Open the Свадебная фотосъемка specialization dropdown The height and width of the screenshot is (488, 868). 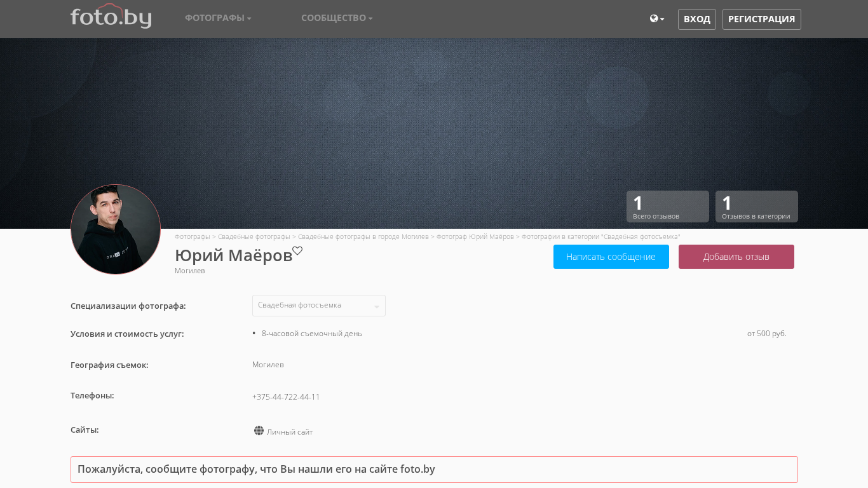tap(318, 306)
